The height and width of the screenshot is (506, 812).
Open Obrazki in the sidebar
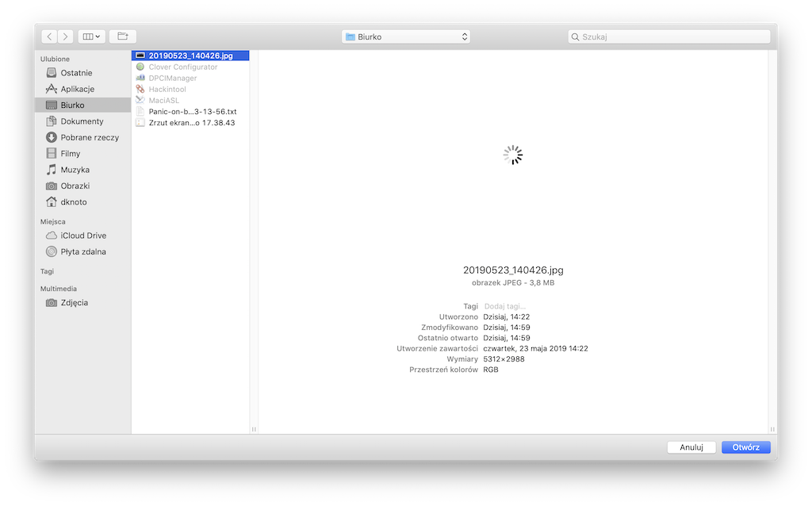(x=82, y=186)
